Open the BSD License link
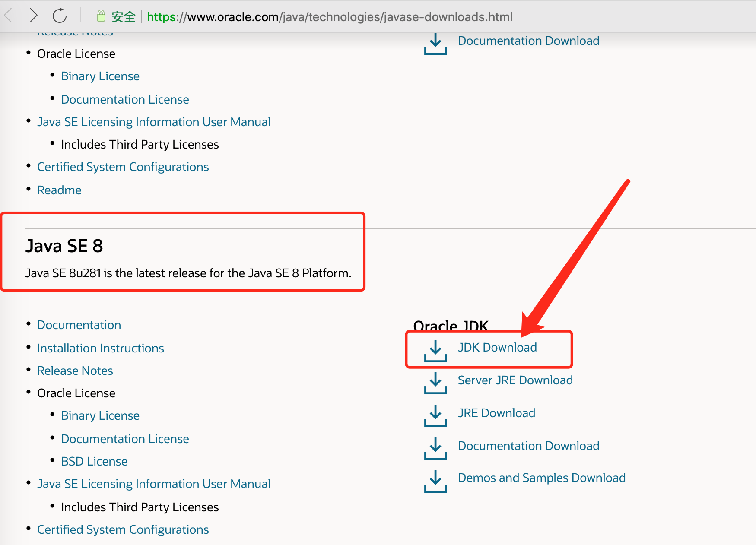The height and width of the screenshot is (545, 756). (94, 461)
